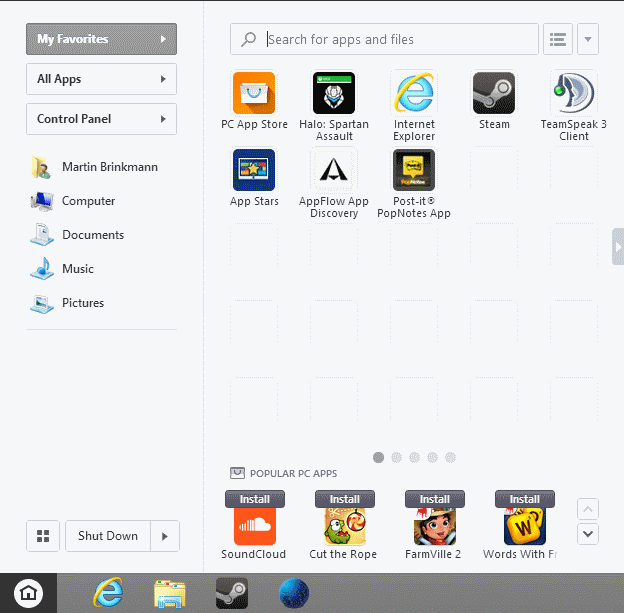The height and width of the screenshot is (613, 624).
Task: Go to third favorites page dot
Action: click(414, 458)
